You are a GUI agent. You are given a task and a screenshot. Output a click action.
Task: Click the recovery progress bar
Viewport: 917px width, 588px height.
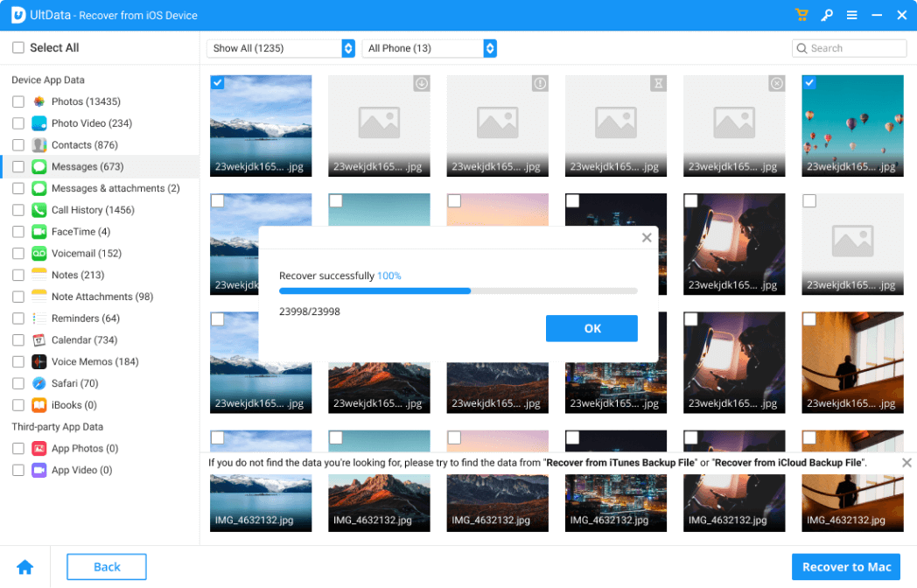[x=458, y=290]
